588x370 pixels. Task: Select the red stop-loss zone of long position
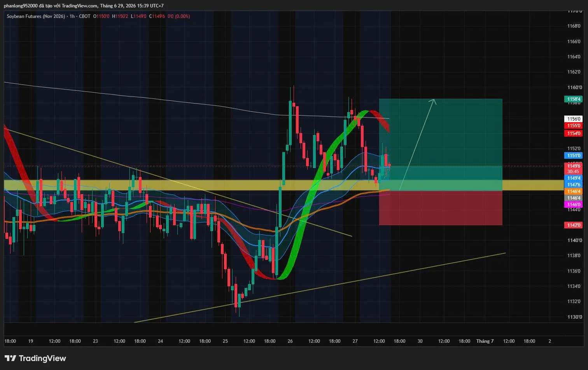coord(441,208)
